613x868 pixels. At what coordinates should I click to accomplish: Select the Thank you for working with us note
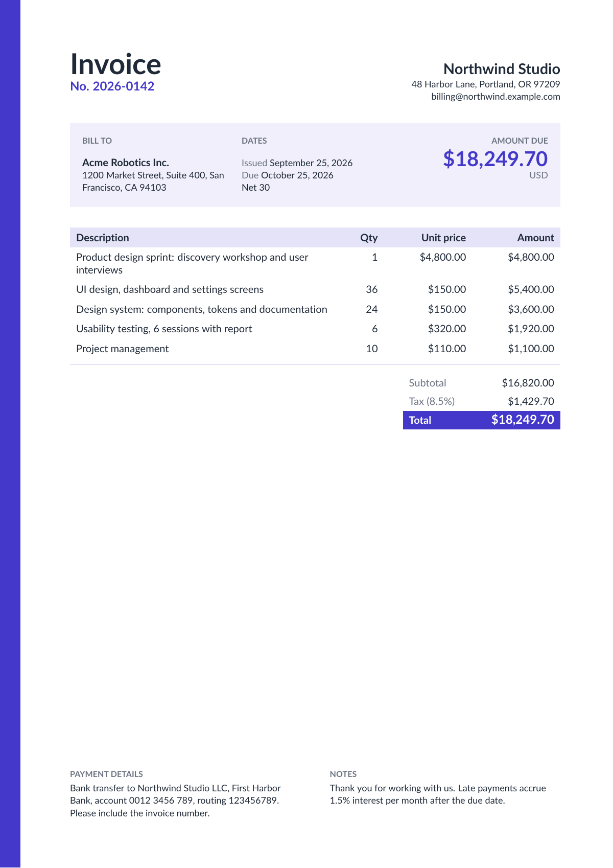tap(438, 794)
